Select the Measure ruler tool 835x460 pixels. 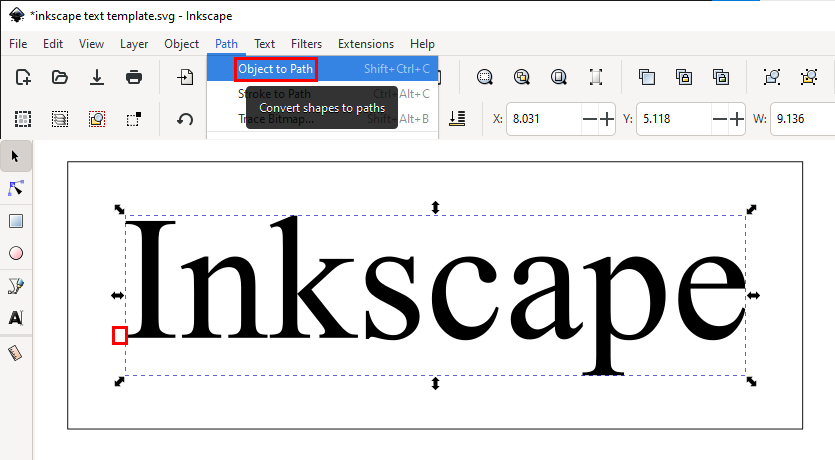15,353
